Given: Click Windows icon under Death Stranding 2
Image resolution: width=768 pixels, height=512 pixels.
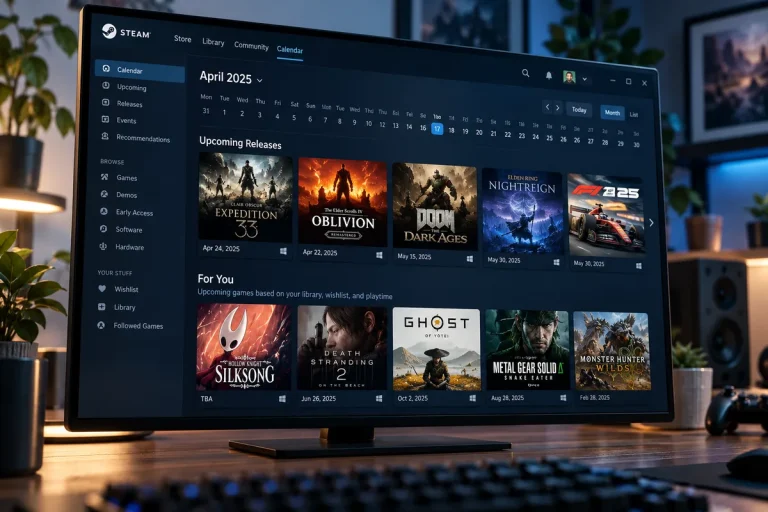Looking at the screenshot, I should point(379,399).
